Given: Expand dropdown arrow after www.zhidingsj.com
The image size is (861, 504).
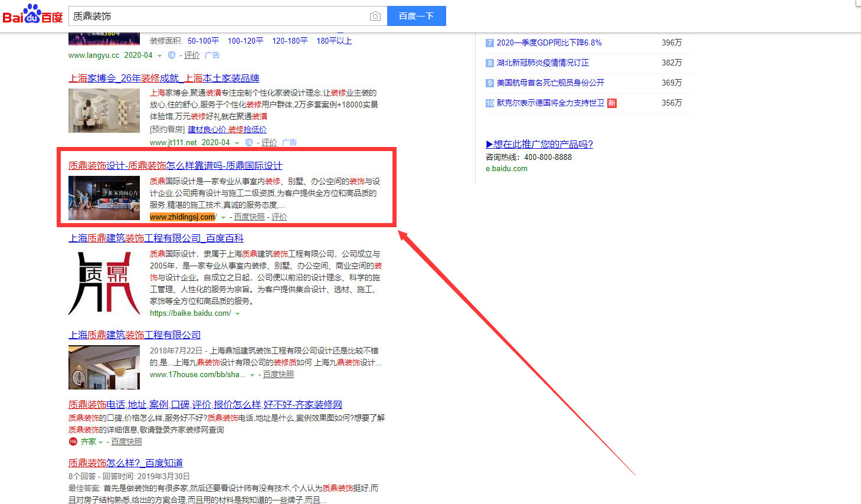Looking at the screenshot, I should pyautogui.click(x=223, y=218).
